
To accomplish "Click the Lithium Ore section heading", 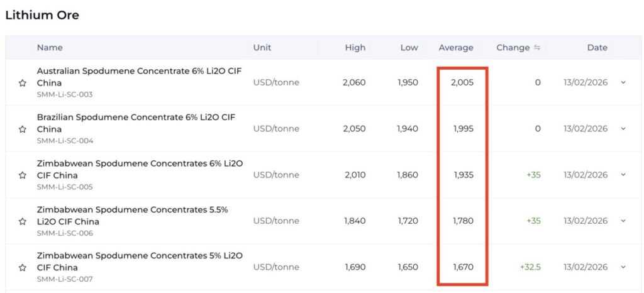I will point(42,15).
